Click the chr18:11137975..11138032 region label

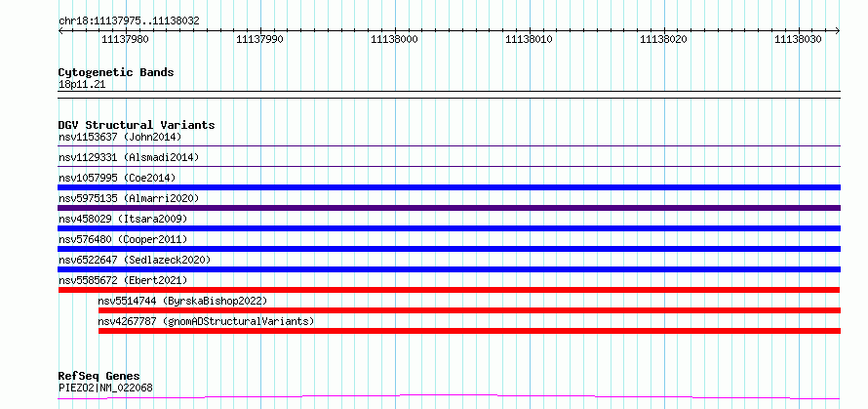(x=129, y=21)
